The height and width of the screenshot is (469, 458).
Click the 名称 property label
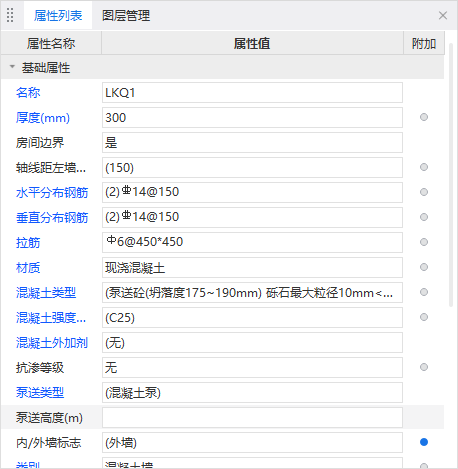click(x=28, y=93)
